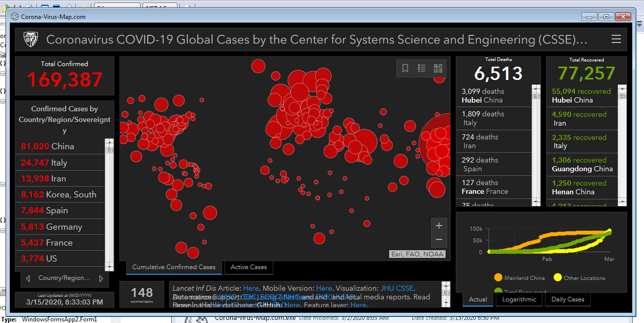The image size is (644, 323).
Task: Select Hubei China 55,094 recovered entry
Action: coord(582,96)
